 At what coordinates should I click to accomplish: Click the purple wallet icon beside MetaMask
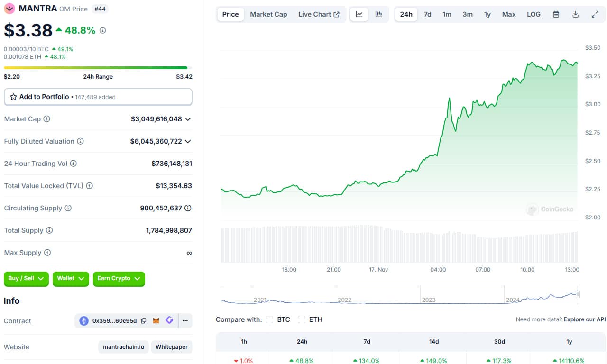pos(169,321)
